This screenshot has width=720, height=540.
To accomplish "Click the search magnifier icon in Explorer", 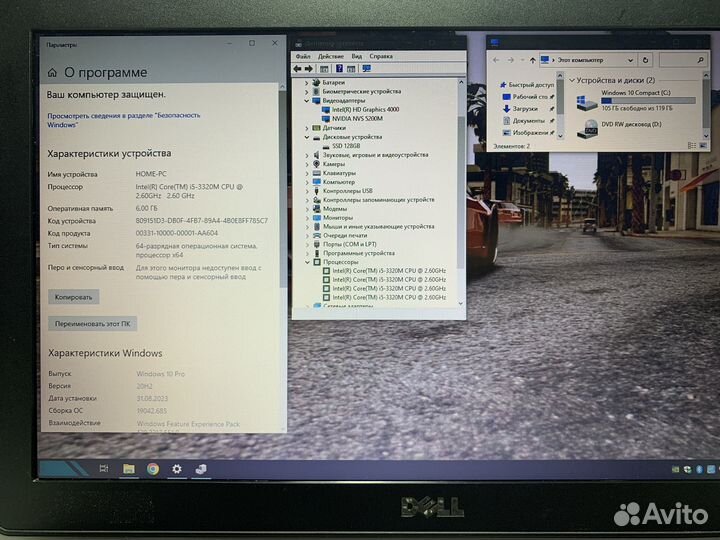I will pos(700,60).
